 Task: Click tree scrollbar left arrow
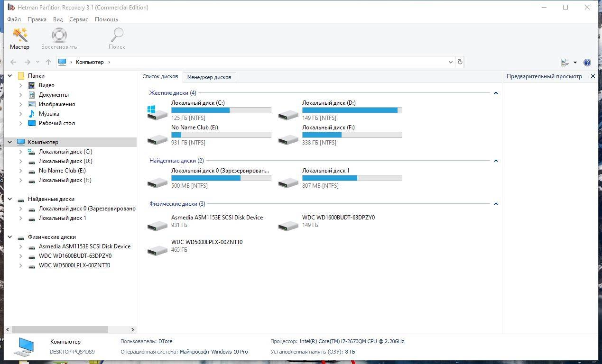[x=8, y=329]
